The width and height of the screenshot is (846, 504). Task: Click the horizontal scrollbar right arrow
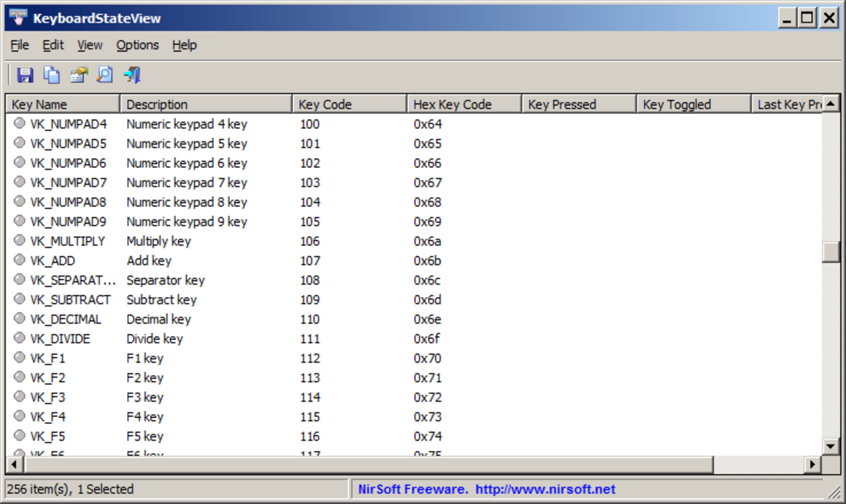pyautogui.click(x=811, y=465)
